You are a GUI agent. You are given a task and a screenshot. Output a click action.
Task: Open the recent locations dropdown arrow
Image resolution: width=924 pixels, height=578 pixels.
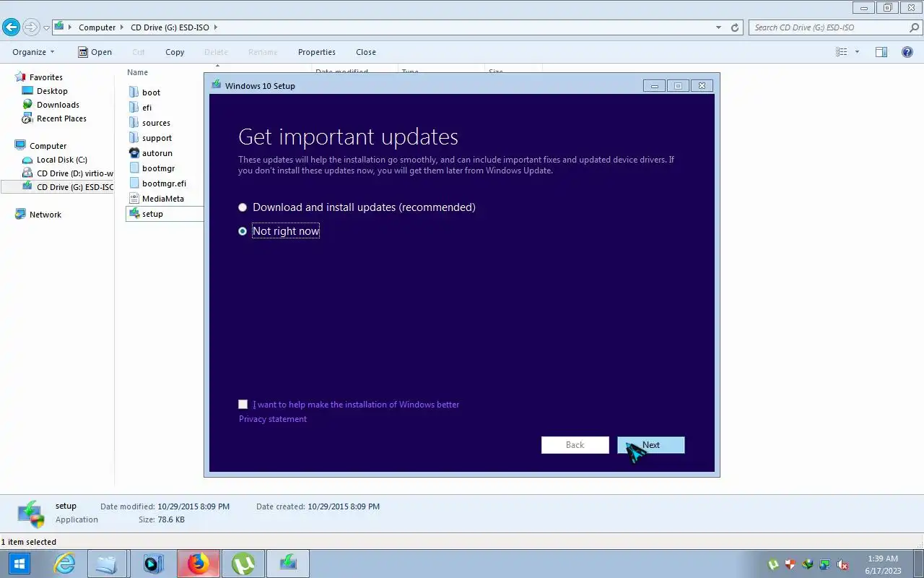[46, 28]
